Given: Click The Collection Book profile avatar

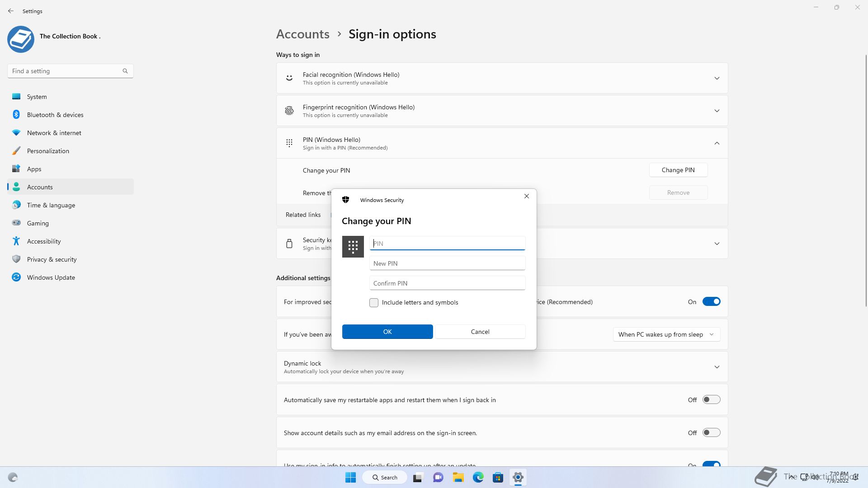Looking at the screenshot, I should pyautogui.click(x=21, y=39).
